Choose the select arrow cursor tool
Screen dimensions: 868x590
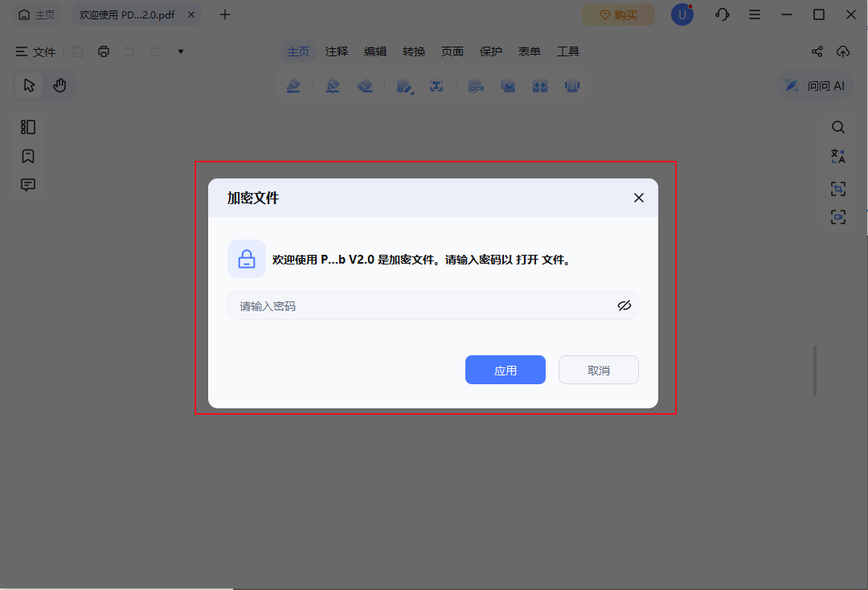click(x=30, y=85)
